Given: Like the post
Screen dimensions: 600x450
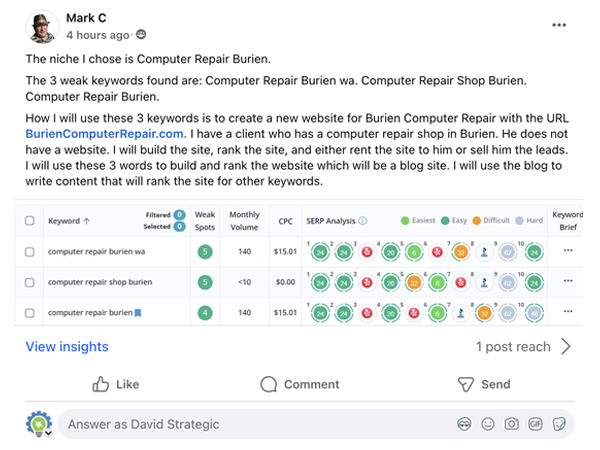Looking at the screenshot, I should (116, 384).
